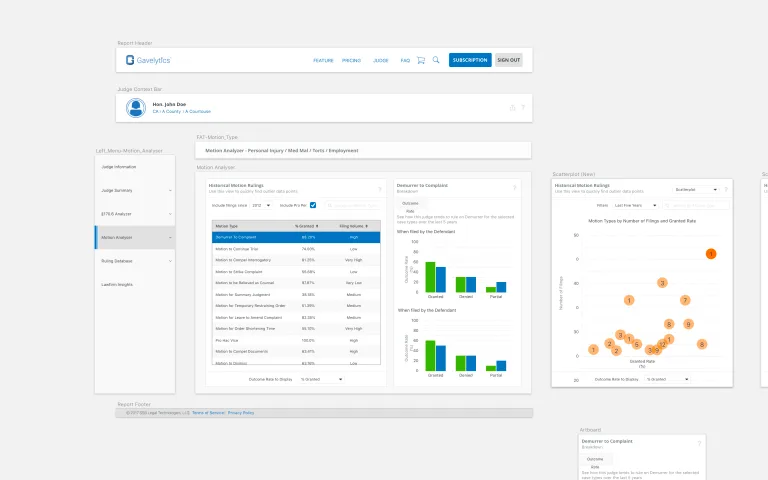768x480 pixels.
Task: Toggle the Include Pro Per checkbox
Action: coord(313,205)
